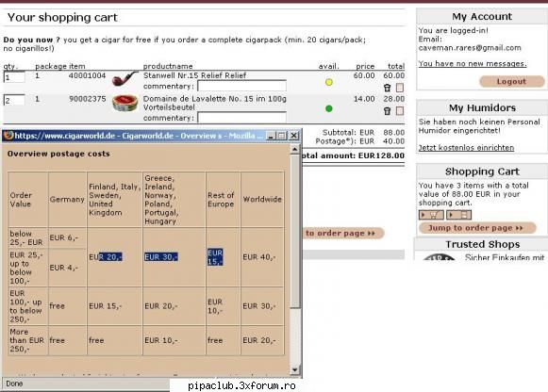Viewport: 548px width, 392px height.
Task: Tick the checkbox beside the Stanwell pipe row
Action: tap(400, 88)
